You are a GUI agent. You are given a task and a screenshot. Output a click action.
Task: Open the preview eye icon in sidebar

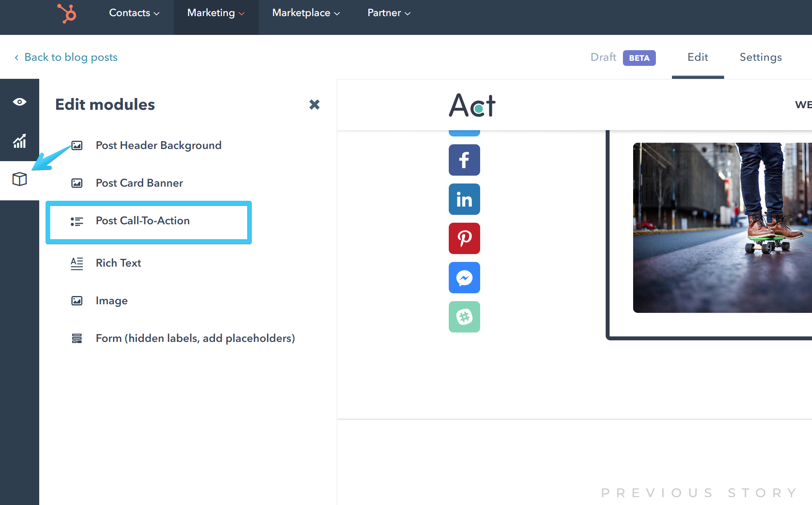(x=19, y=102)
